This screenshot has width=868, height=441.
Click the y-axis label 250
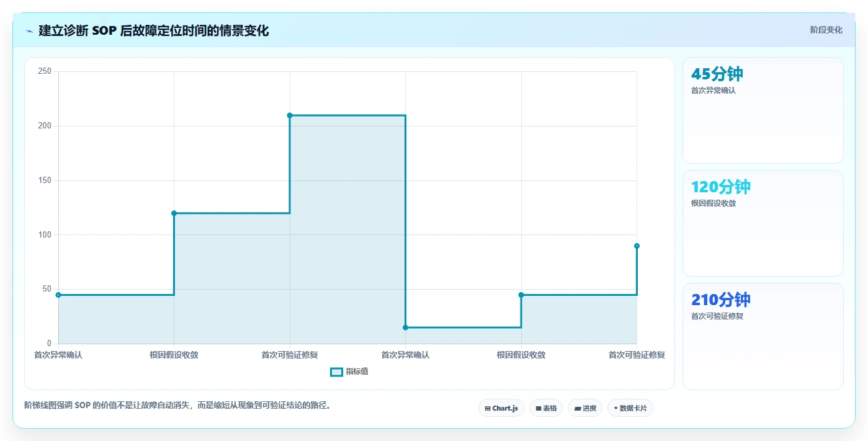(x=45, y=71)
